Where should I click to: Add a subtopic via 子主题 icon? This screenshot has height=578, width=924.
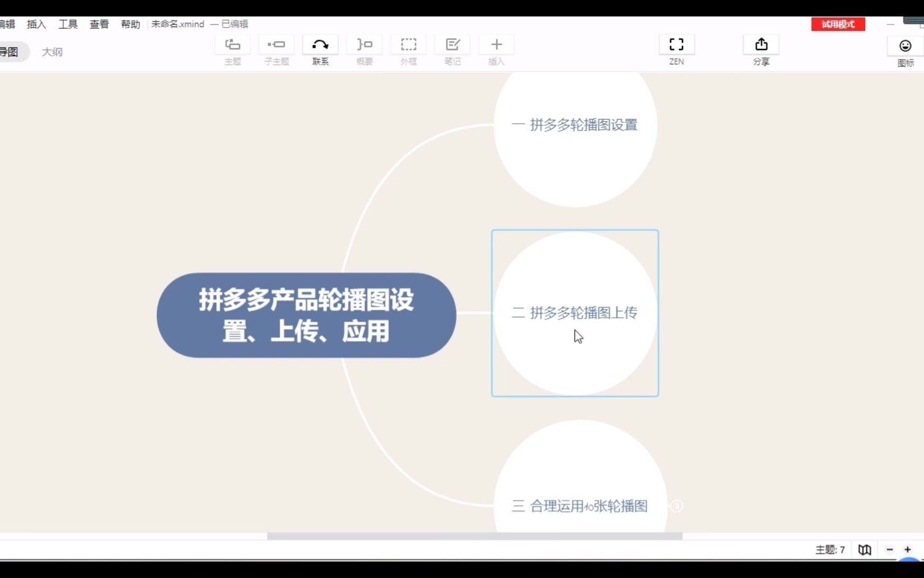pos(276,45)
